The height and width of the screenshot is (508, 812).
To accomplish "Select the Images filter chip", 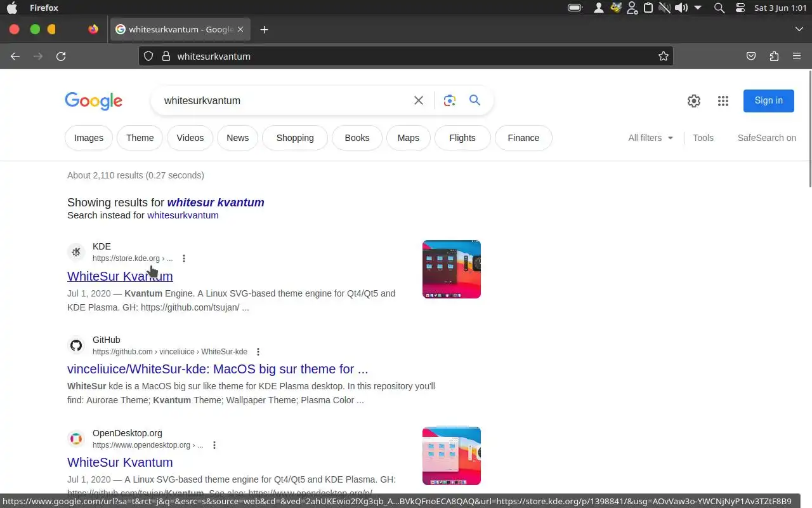I will pos(89,138).
